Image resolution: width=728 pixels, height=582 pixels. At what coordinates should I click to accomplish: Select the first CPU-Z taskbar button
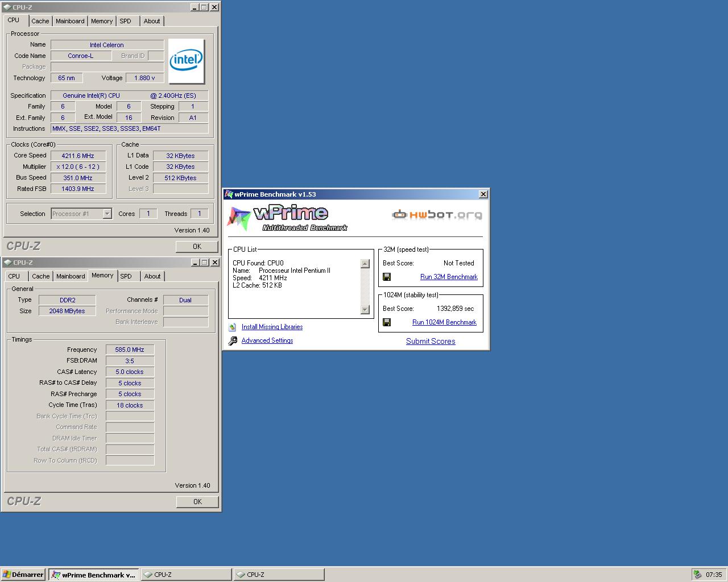pos(186,575)
